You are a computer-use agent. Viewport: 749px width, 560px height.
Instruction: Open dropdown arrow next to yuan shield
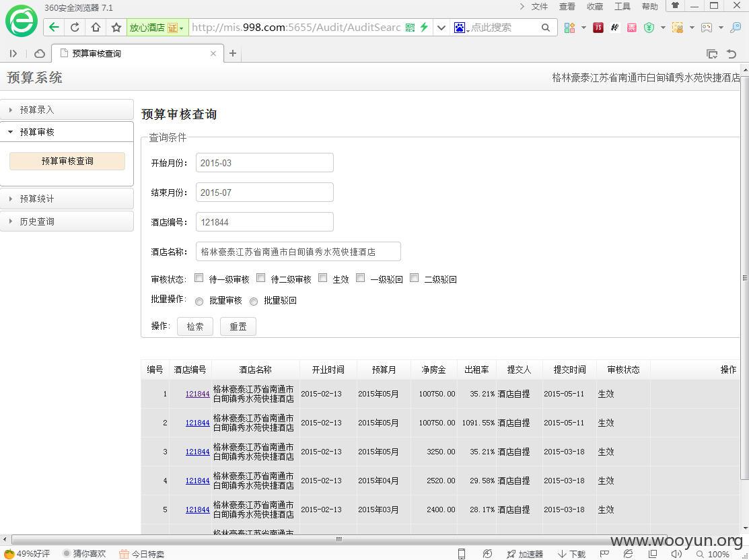coord(663,28)
